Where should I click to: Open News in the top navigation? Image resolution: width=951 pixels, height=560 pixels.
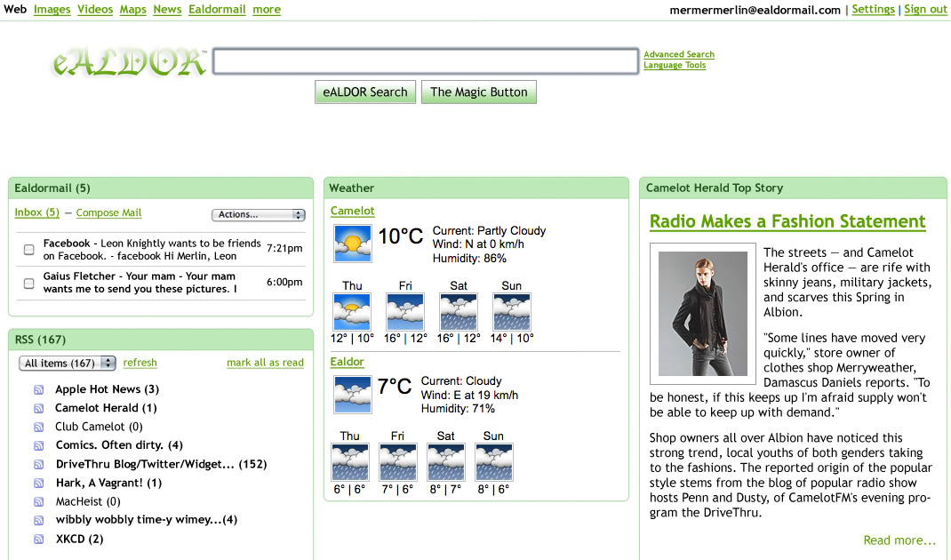tap(167, 10)
